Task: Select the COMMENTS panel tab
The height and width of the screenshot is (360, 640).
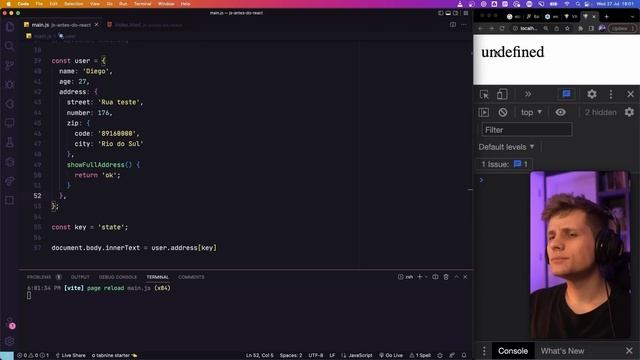Action: (191, 277)
